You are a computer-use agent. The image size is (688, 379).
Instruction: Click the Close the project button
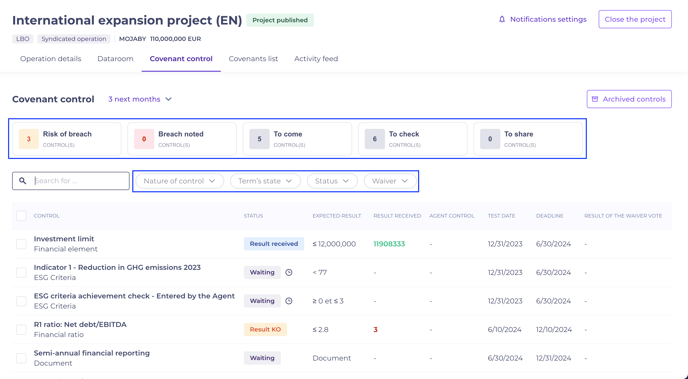pos(635,19)
